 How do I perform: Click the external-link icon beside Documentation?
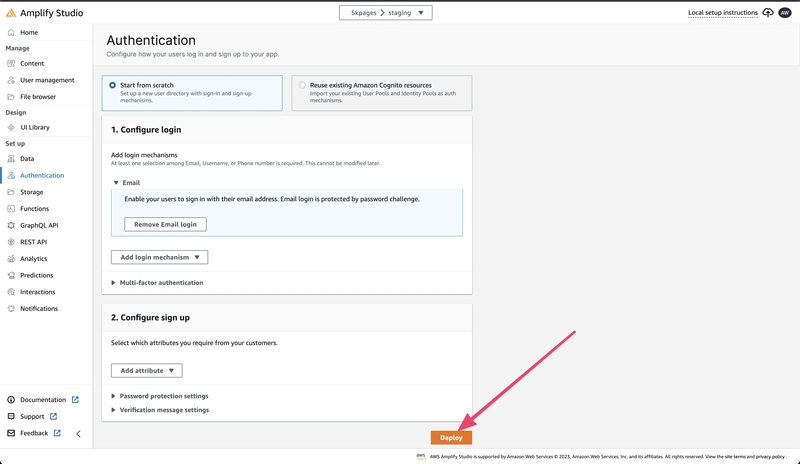(x=76, y=400)
